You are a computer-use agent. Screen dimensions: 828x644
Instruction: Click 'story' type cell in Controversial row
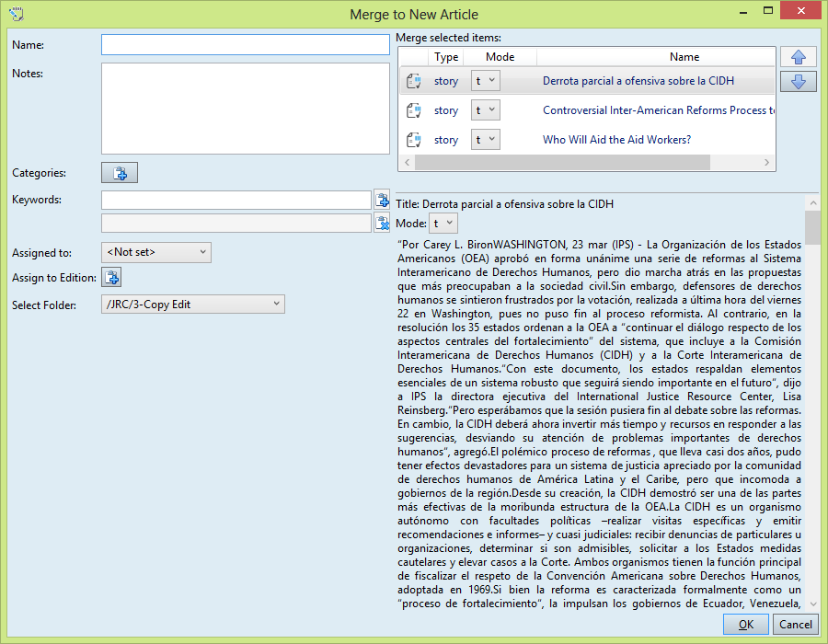click(x=446, y=110)
